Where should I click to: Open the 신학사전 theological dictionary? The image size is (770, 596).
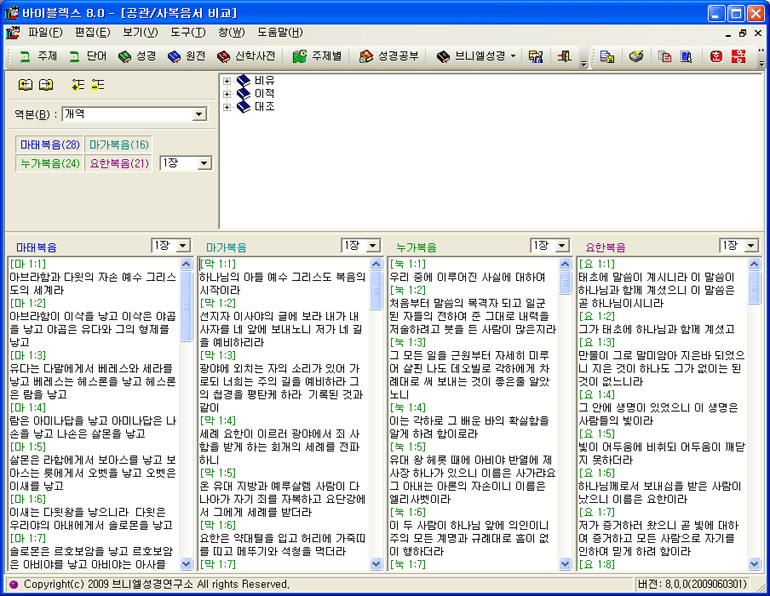tap(246, 56)
